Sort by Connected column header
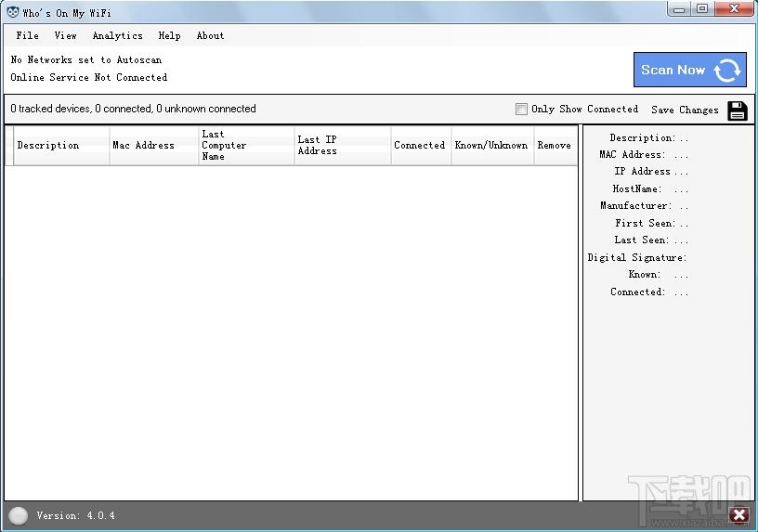This screenshot has height=532, width=758. pos(419,146)
